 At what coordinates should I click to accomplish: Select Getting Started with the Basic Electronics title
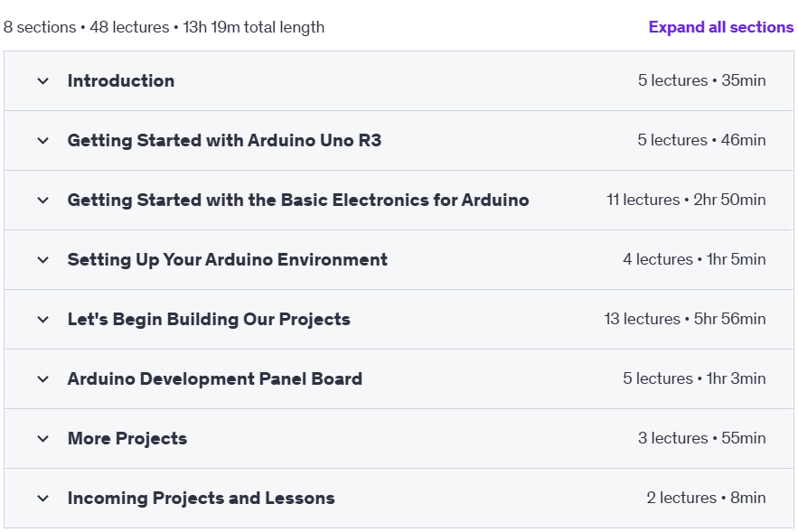click(298, 200)
